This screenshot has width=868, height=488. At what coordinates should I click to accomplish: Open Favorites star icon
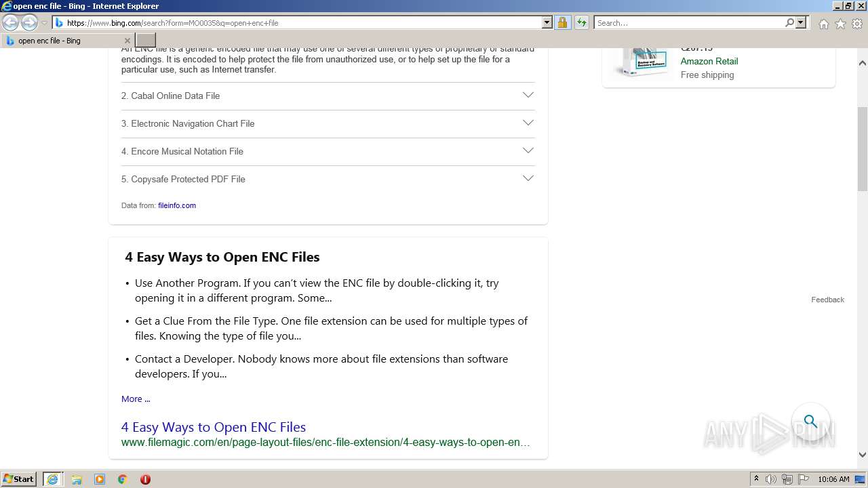point(840,24)
